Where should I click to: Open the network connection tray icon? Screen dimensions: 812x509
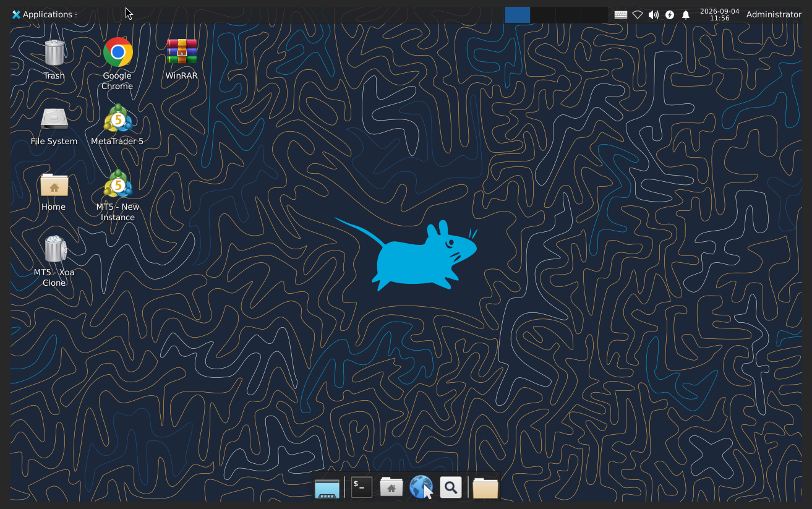(x=638, y=15)
